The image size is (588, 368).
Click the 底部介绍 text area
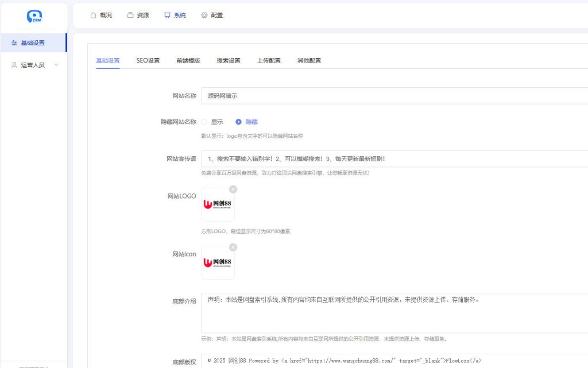point(394,313)
